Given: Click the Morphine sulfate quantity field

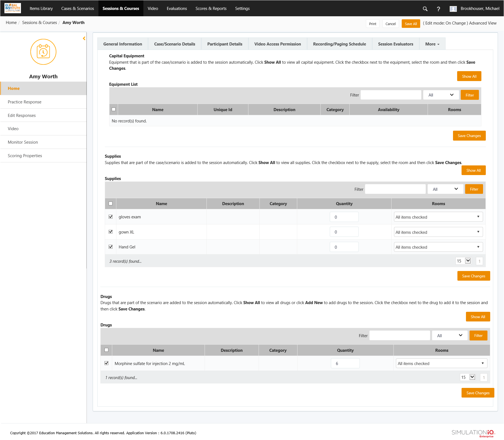Looking at the screenshot, I should (x=345, y=363).
